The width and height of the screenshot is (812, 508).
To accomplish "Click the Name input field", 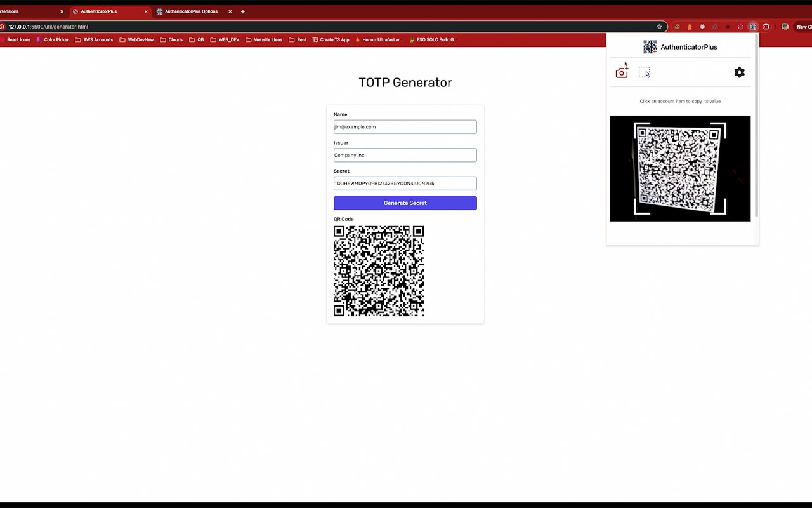I will point(405,126).
